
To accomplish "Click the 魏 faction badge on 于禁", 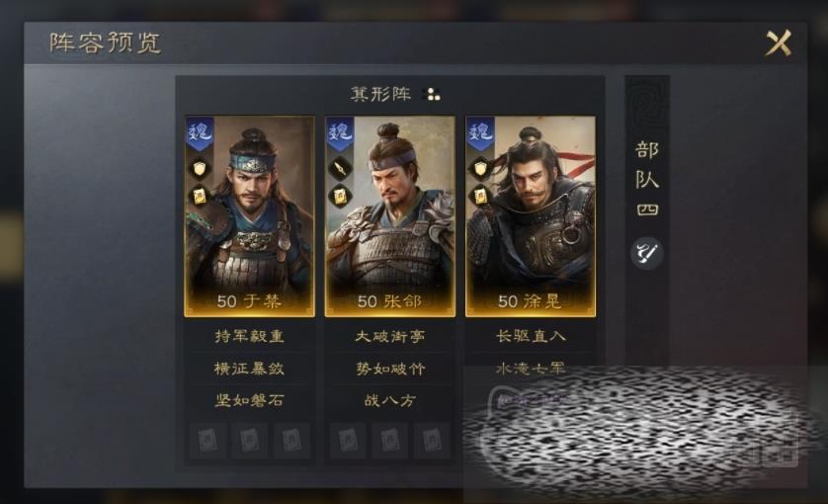I will (199, 133).
